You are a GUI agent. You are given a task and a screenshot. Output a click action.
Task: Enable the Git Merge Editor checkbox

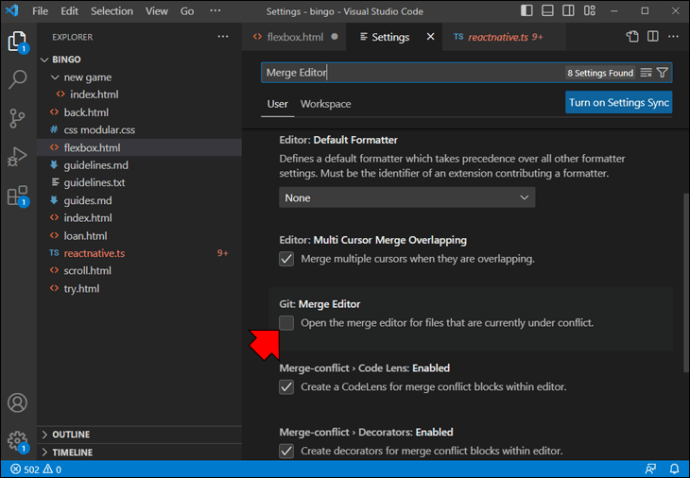(287, 323)
